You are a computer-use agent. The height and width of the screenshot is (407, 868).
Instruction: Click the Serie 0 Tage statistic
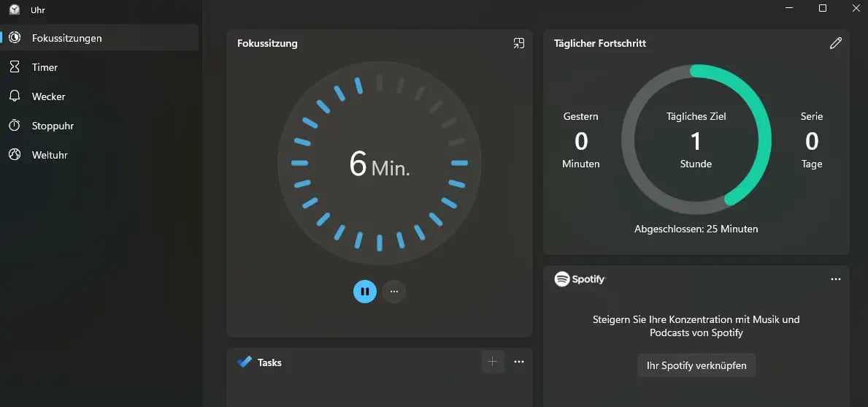tap(812, 140)
